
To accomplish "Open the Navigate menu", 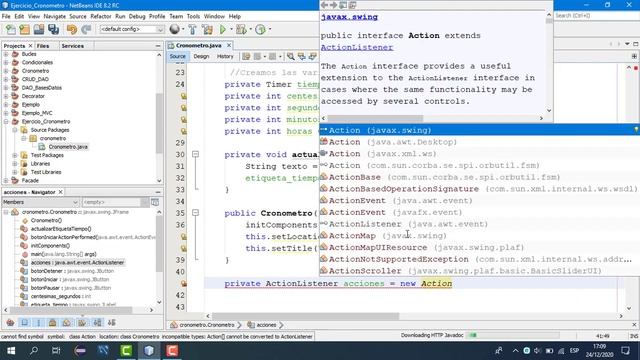I will coord(55,16).
